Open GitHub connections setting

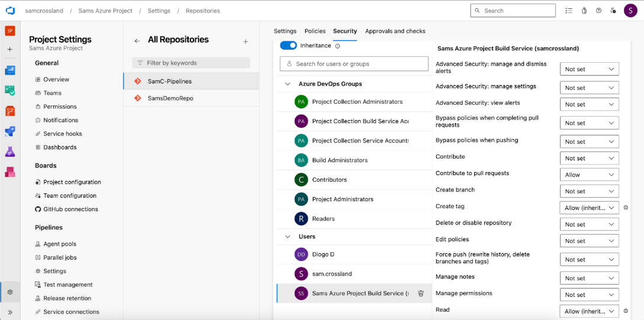[x=70, y=209]
